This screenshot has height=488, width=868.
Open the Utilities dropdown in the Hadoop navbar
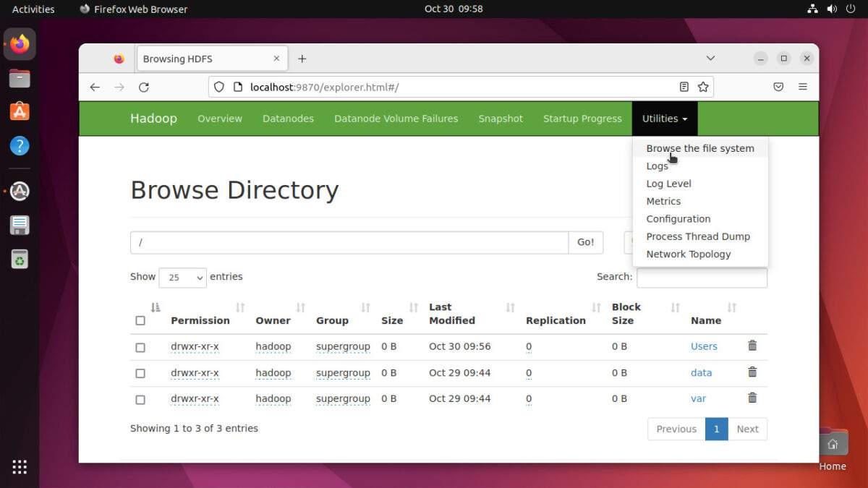click(664, 118)
